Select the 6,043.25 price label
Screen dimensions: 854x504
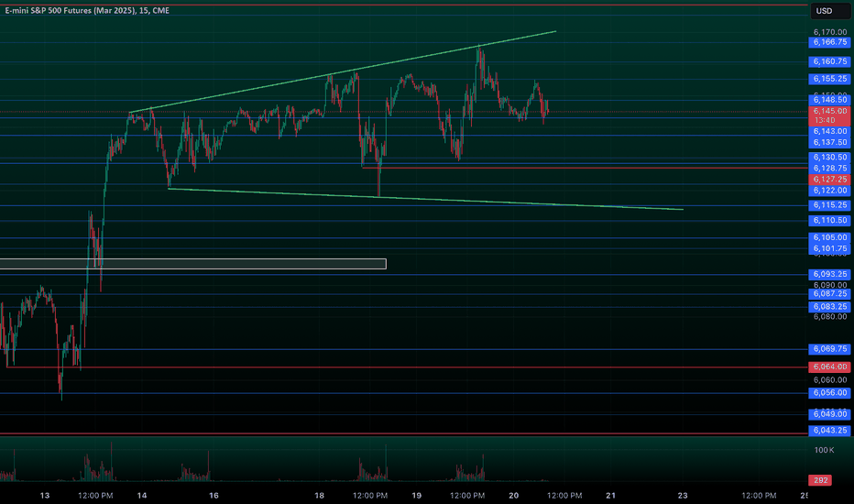coord(829,431)
